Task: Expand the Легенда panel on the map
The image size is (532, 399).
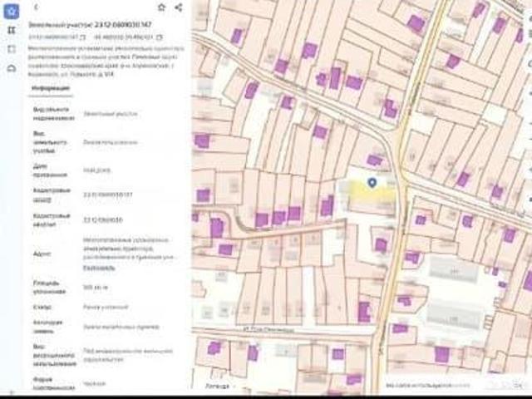Action: click(219, 386)
